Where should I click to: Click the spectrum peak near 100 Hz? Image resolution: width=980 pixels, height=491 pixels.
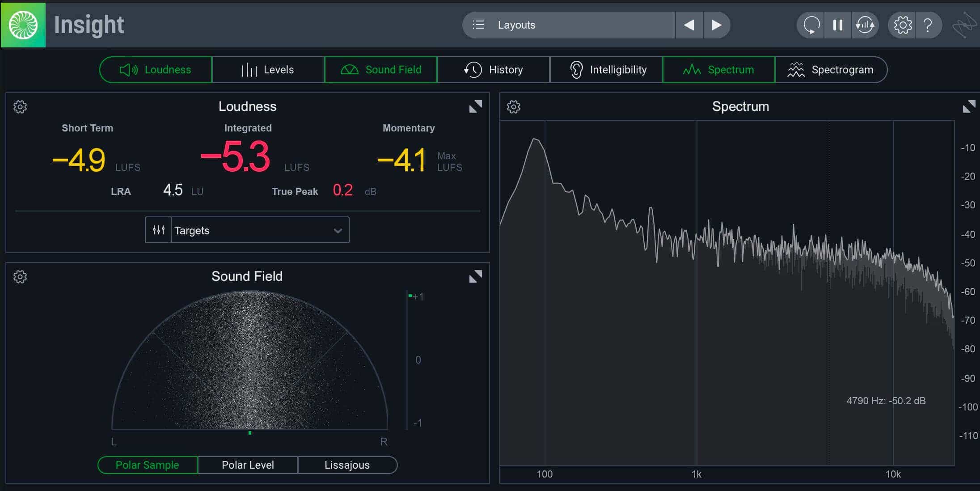tap(535, 140)
